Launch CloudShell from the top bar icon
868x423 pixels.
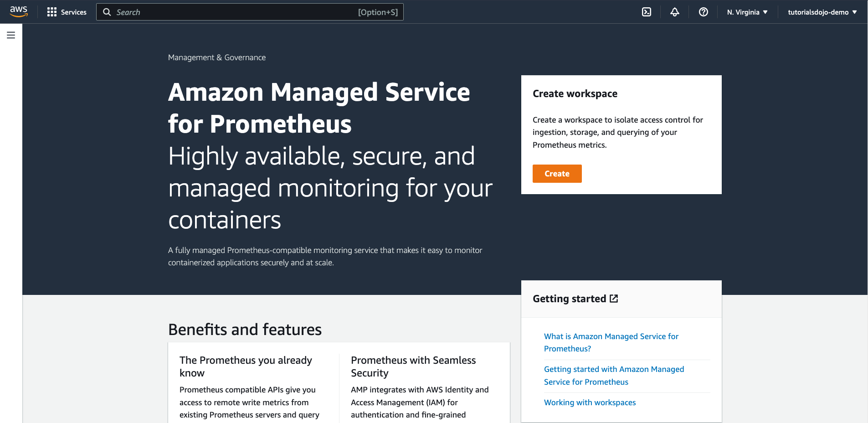(647, 12)
